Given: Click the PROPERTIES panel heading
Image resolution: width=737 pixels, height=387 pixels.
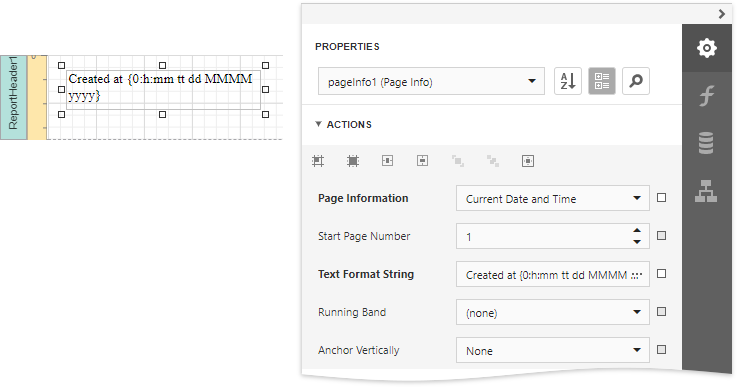Looking at the screenshot, I should pos(347,47).
